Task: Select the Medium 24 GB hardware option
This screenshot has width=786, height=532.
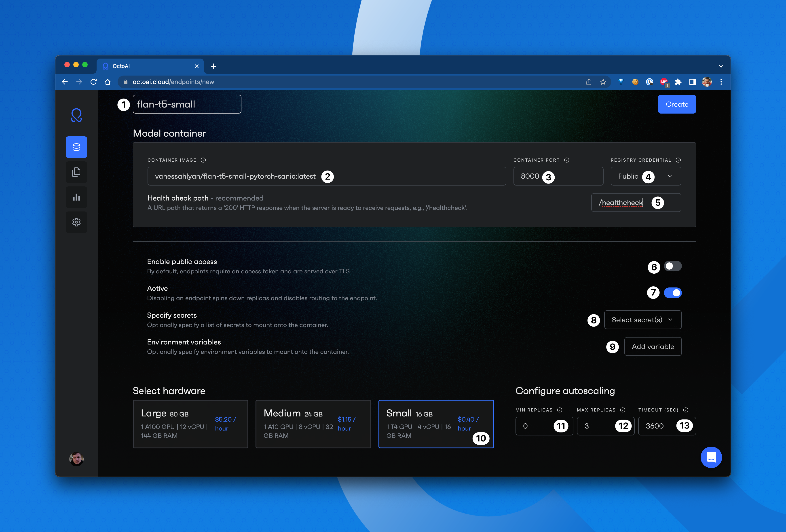Action: (x=313, y=424)
